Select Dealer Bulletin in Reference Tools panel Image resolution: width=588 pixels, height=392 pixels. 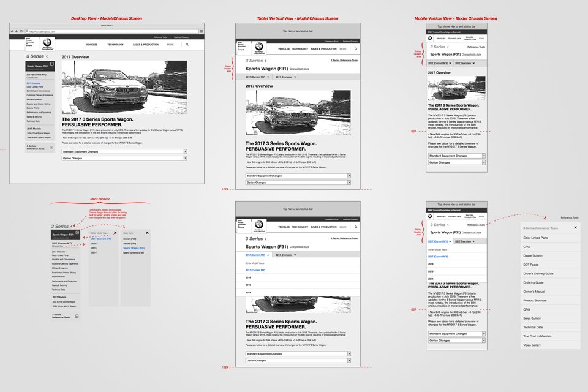pyautogui.click(x=550, y=256)
